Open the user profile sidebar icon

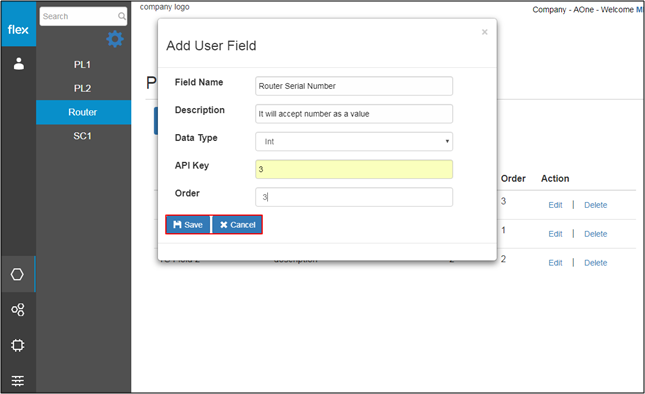coord(19,64)
